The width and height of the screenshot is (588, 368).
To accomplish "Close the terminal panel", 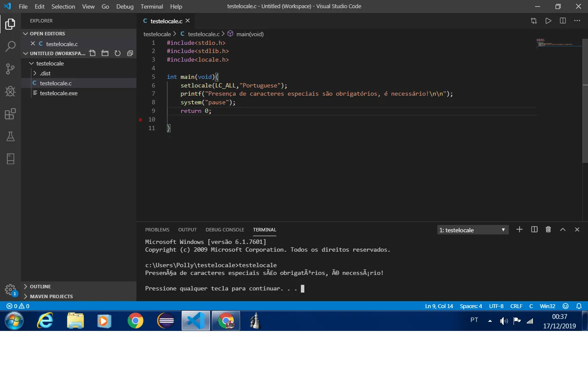I will 577,230.
